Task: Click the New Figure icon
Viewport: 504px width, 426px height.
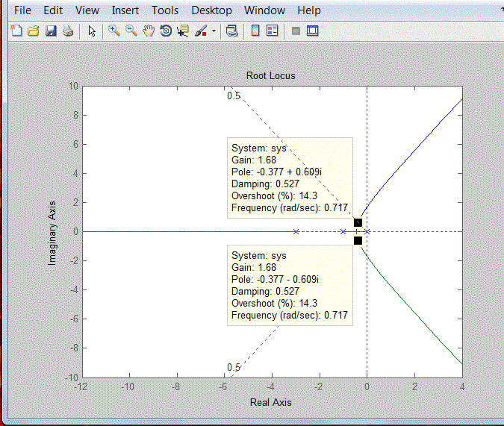Action: 16,31
